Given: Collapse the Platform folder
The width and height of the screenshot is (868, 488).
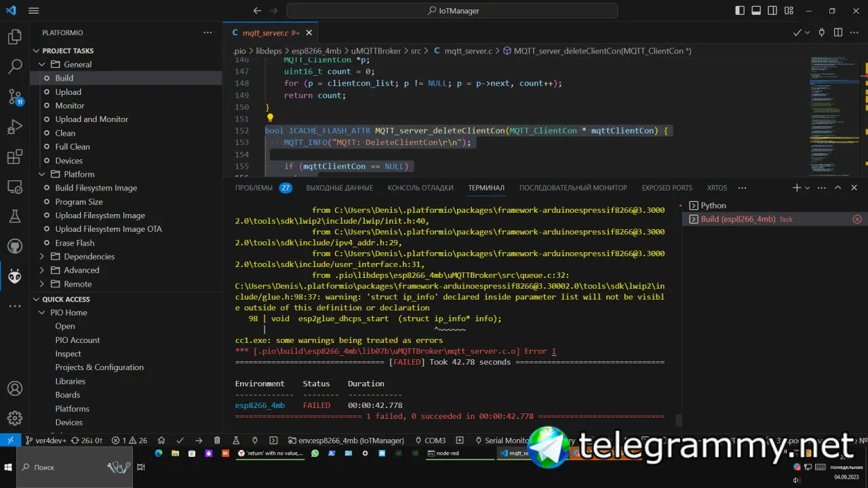Looking at the screenshot, I should (42, 174).
